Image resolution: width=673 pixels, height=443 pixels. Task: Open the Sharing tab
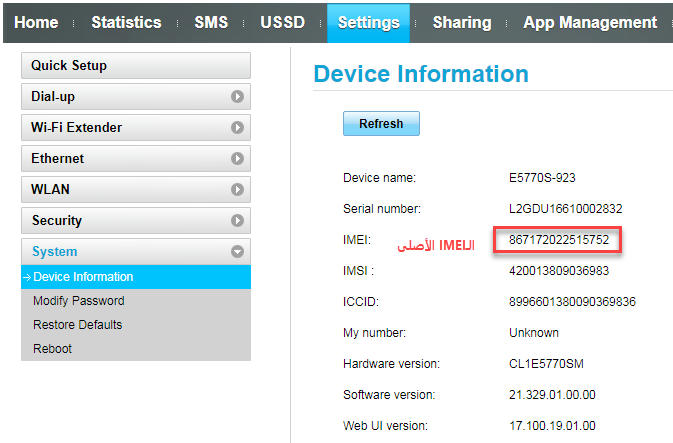pos(462,23)
